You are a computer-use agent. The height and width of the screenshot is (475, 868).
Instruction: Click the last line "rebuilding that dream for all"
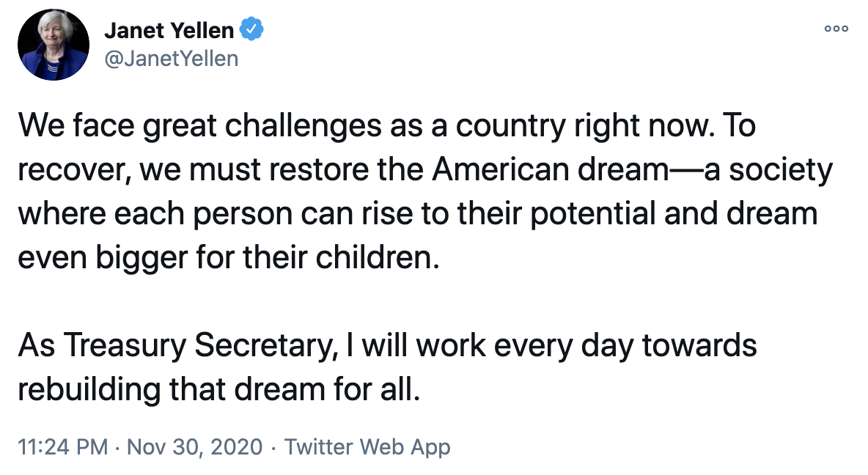tap(218, 389)
